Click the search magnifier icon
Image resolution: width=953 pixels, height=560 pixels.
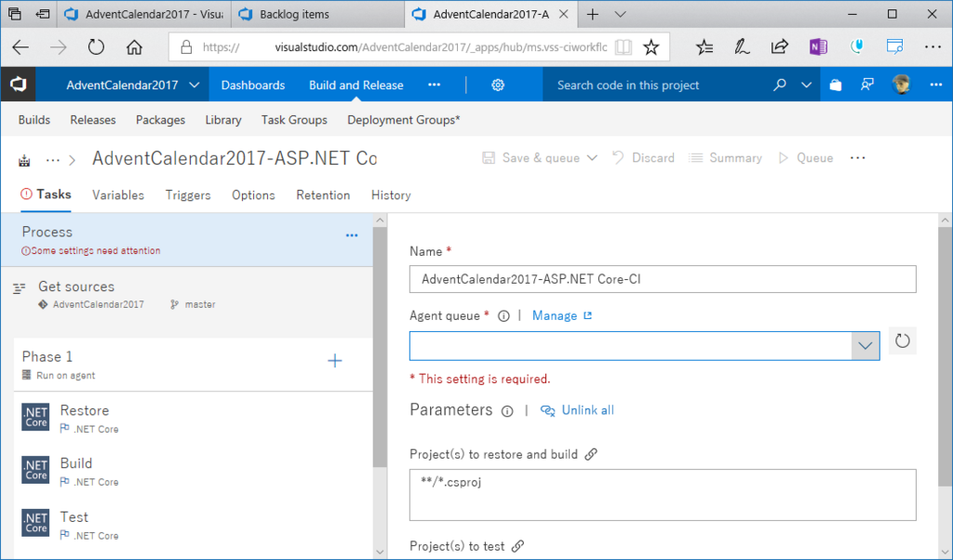point(779,85)
